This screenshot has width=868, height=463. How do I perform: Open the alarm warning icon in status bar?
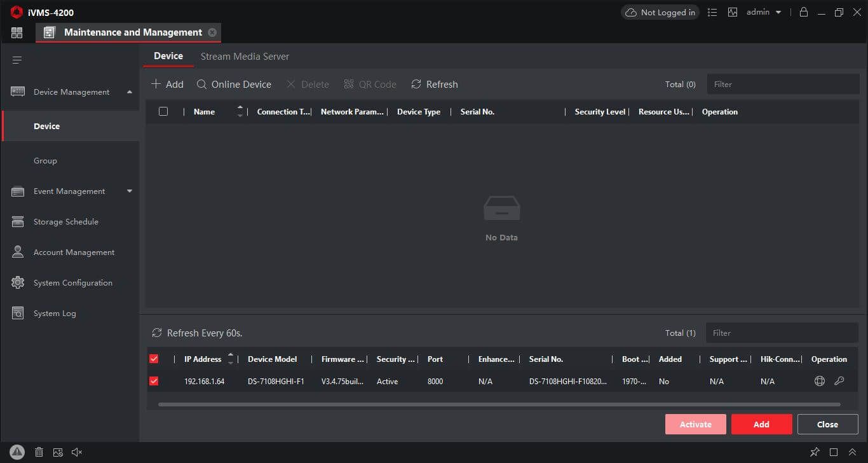[17, 452]
